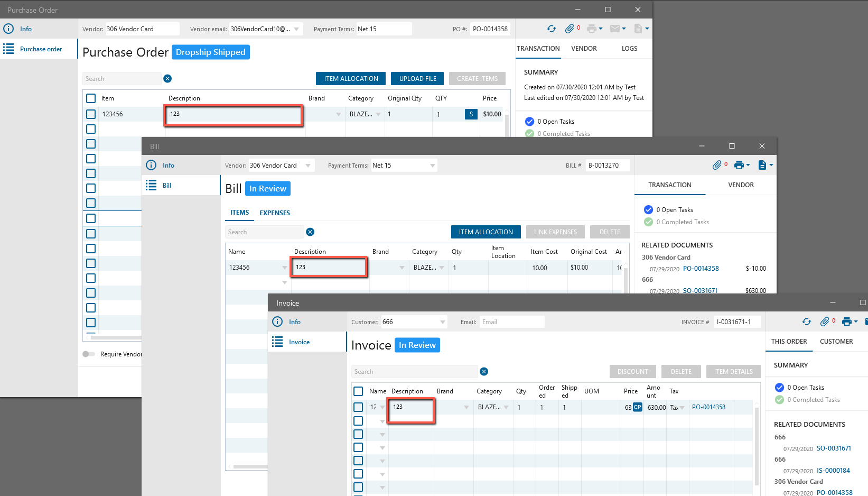Open the Name dropdown for 123456 in Bill
This screenshot has height=496, width=868.
click(x=285, y=268)
